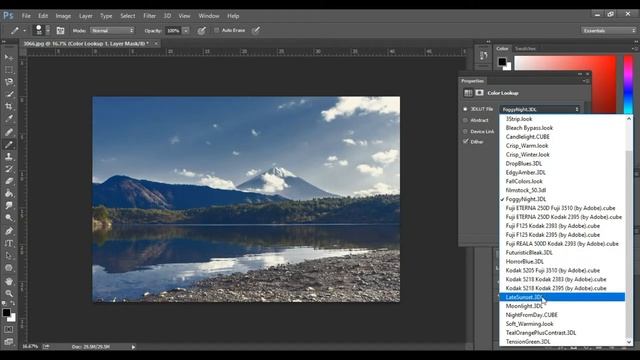Select the 3DLUT File radio button
The image size is (640, 360).
(x=465, y=109)
